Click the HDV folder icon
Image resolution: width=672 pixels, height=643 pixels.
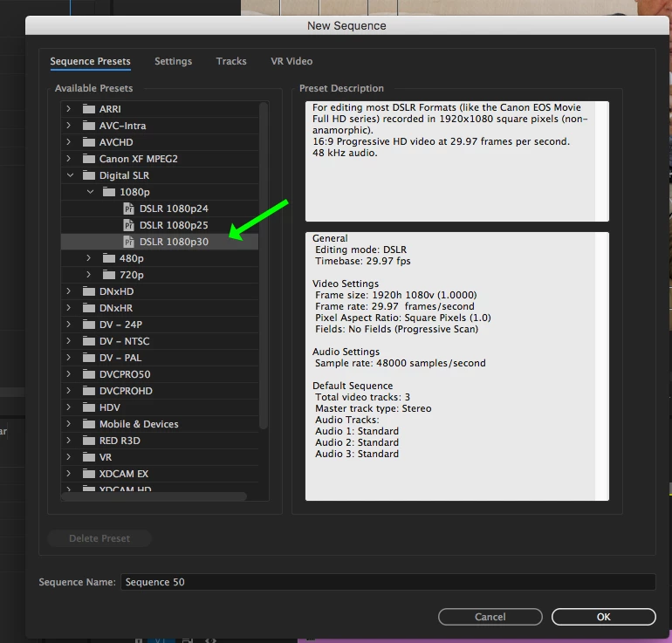tap(89, 407)
